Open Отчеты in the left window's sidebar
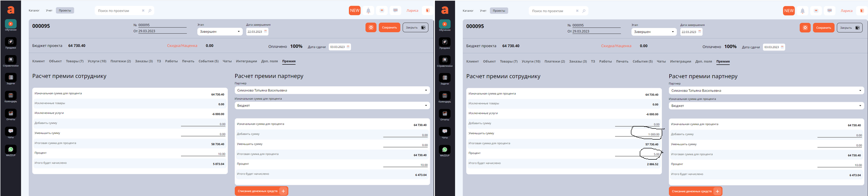Image resolution: width=868 pixels, height=196 pixels. (x=11, y=114)
